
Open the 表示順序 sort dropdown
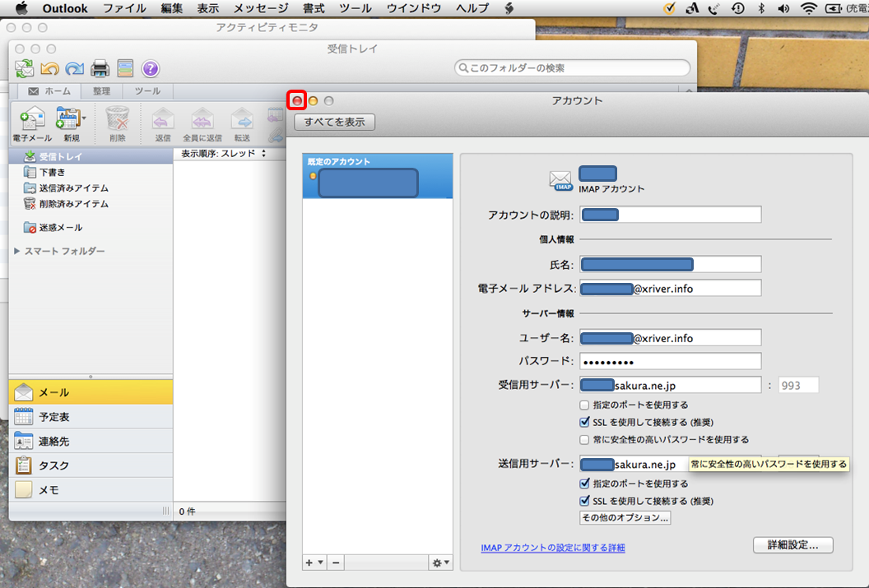tap(224, 154)
